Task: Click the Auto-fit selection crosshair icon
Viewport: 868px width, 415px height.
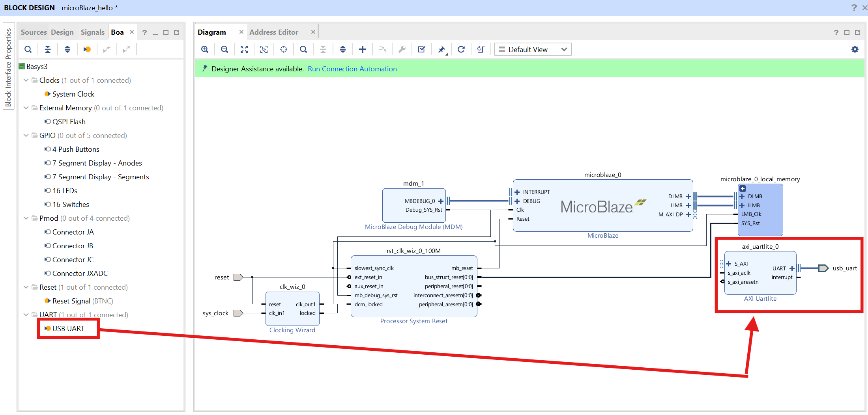Action: (284, 49)
